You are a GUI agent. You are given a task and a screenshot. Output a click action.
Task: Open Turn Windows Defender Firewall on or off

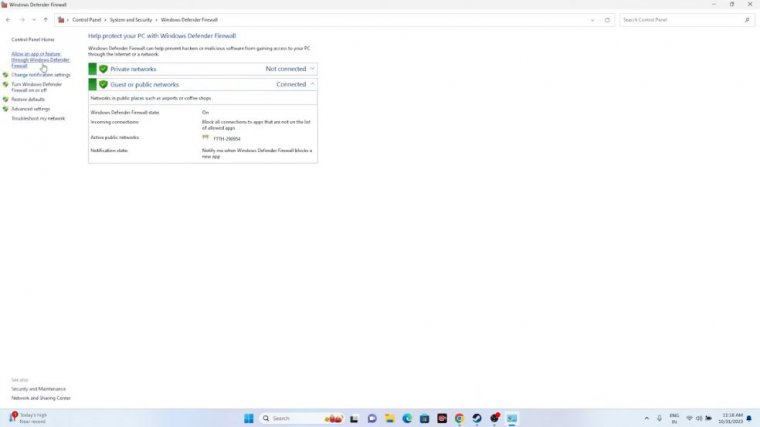coord(36,87)
